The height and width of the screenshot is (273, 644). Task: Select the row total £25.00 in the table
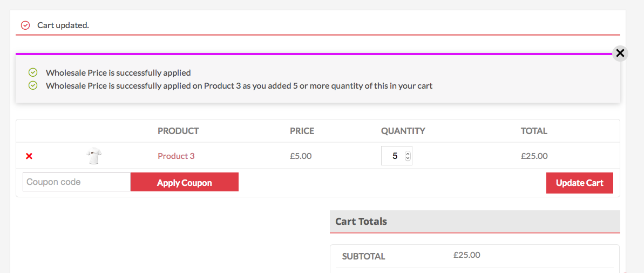click(534, 156)
